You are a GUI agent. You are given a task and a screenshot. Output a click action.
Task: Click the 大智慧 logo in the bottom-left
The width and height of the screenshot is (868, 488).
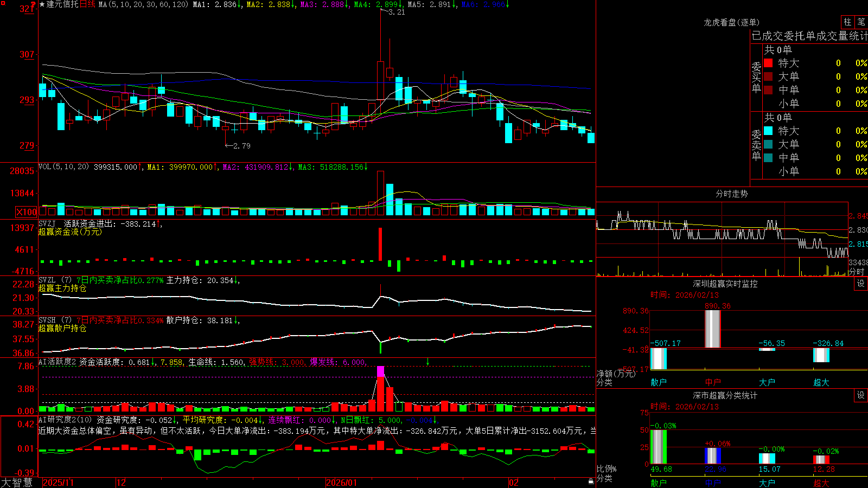point(17,482)
